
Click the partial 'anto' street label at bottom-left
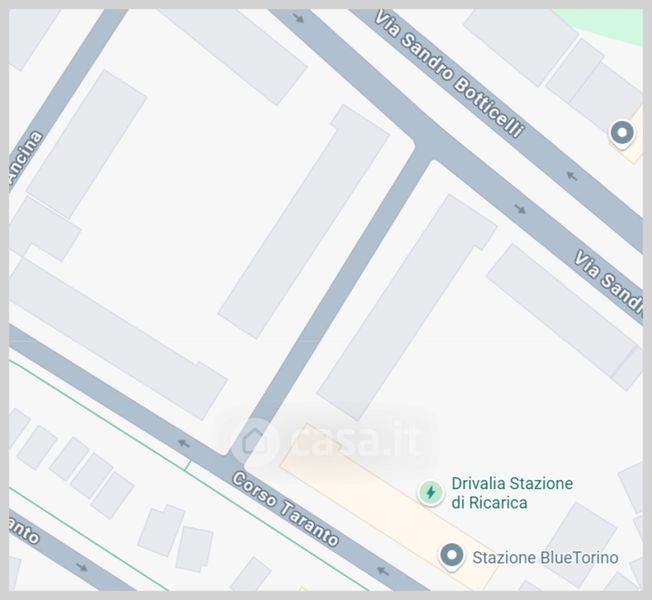(x=24, y=531)
